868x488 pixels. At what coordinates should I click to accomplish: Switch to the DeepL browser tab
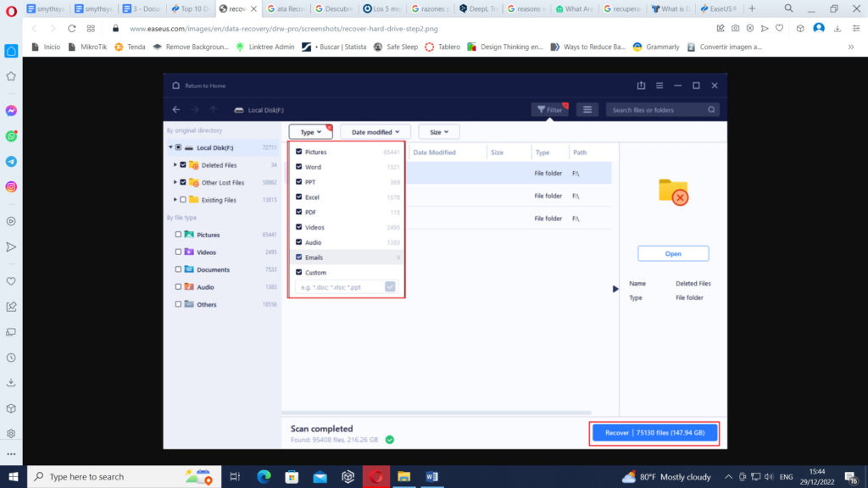click(480, 8)
